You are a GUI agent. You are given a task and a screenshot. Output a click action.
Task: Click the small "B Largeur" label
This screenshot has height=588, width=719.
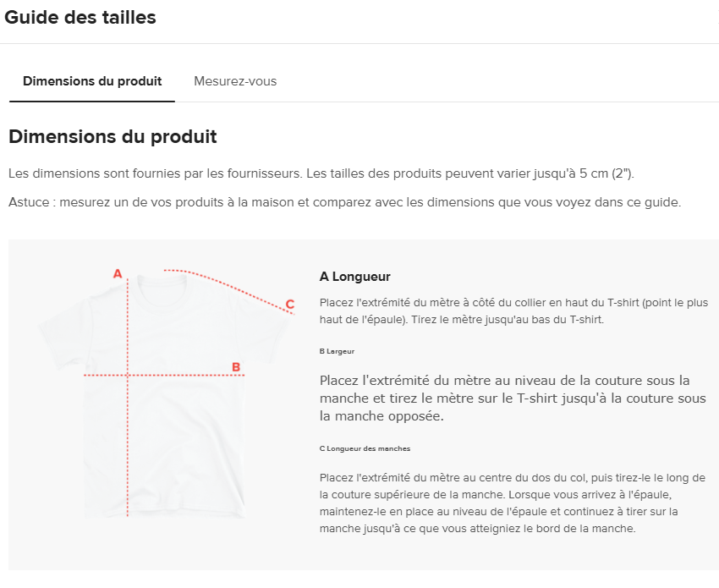coord(337,350)
